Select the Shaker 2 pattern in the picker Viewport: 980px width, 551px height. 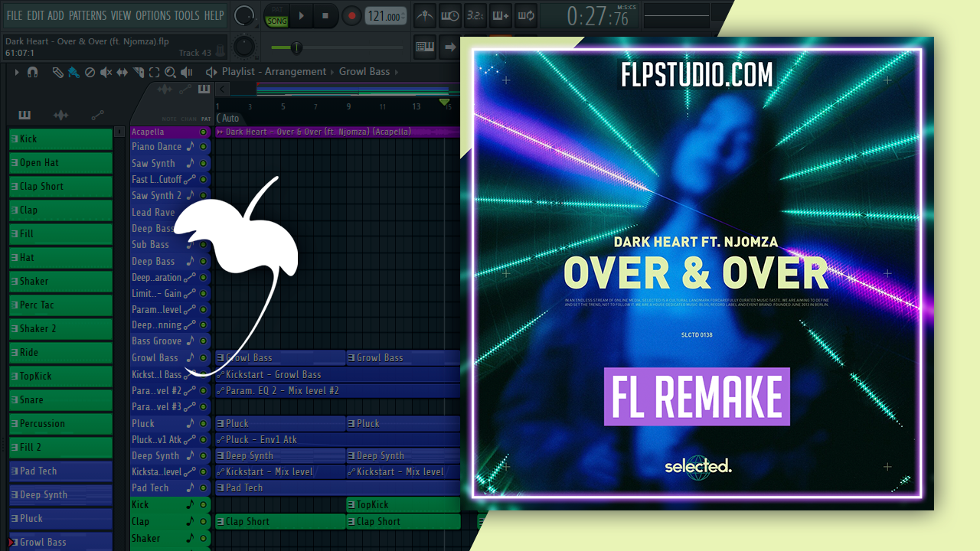pos(60,329)
